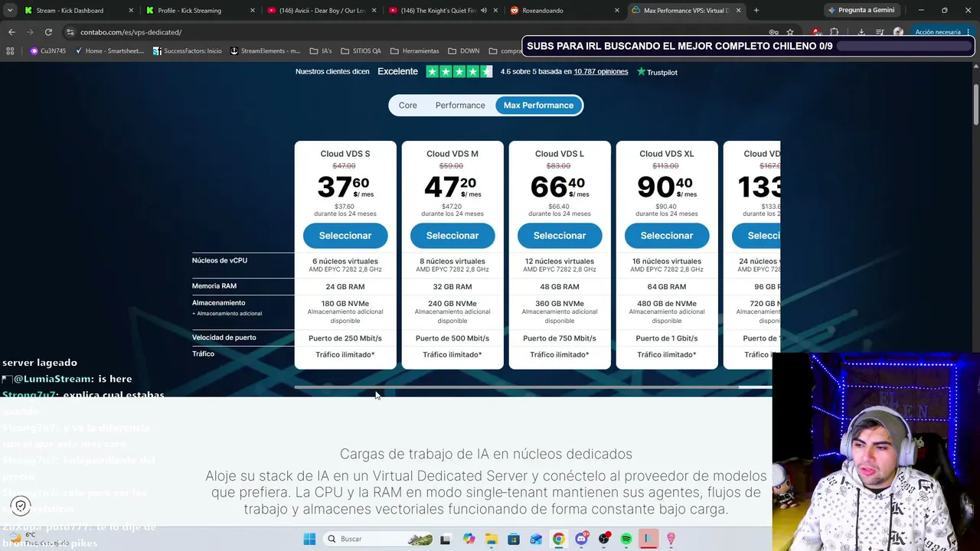The width and height of the screenshot is (980, 551).
Task: Click the shield check icon over the chat overlay
Action: [21, 506]
